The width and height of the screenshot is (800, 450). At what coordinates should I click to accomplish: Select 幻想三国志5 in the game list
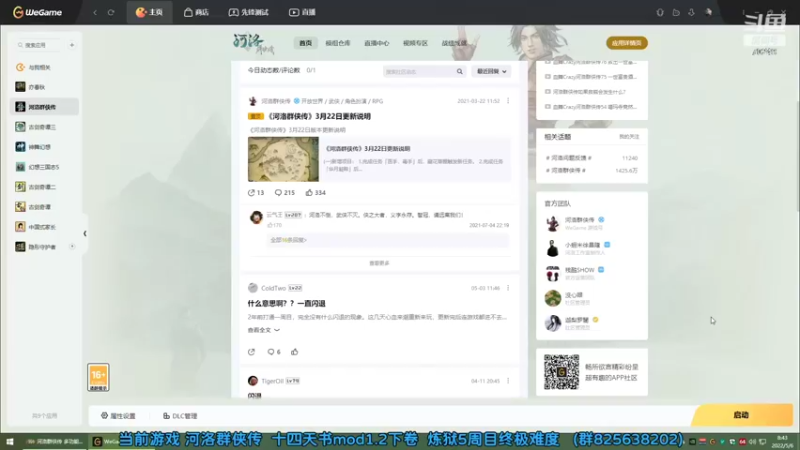(x=44, y=167)
